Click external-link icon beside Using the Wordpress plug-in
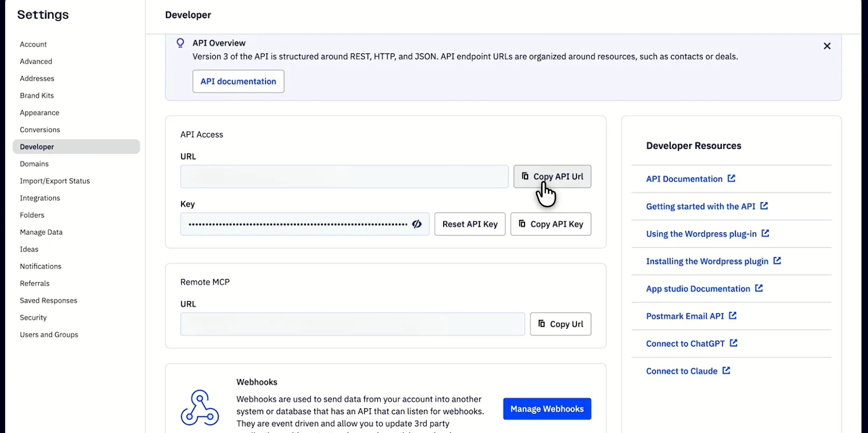The image size is (868, 433). [x=765, y=233]
